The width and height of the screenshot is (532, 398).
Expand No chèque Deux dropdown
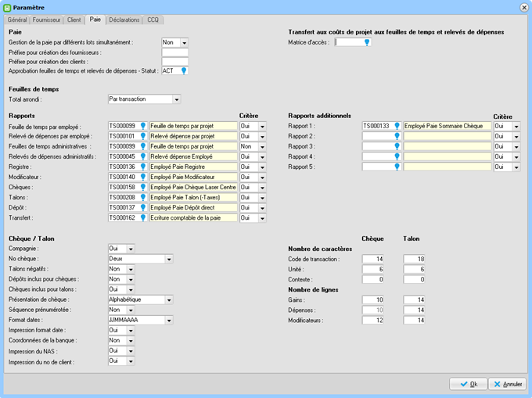click(x=169, y=259)
